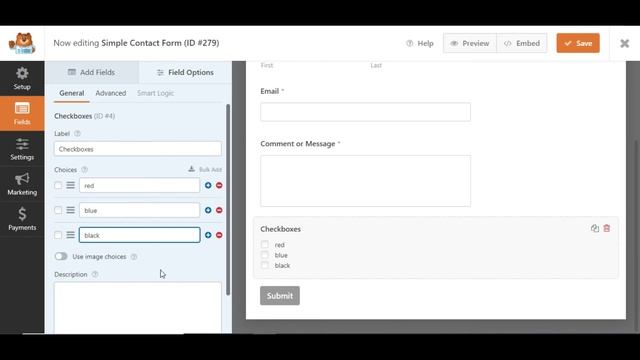The height and width of the screenshot is (360, 640).
Task: Save the form
Action: [x=578, y=43]
